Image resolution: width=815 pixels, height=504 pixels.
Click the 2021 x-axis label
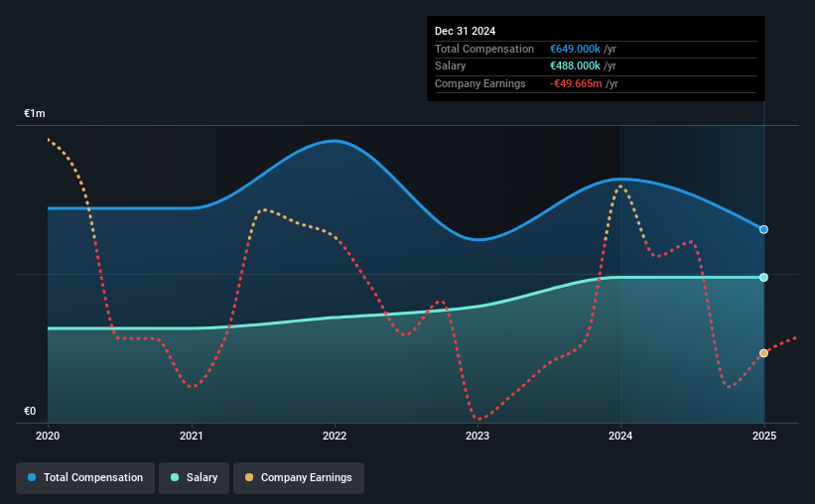click(x=192, y=436)
